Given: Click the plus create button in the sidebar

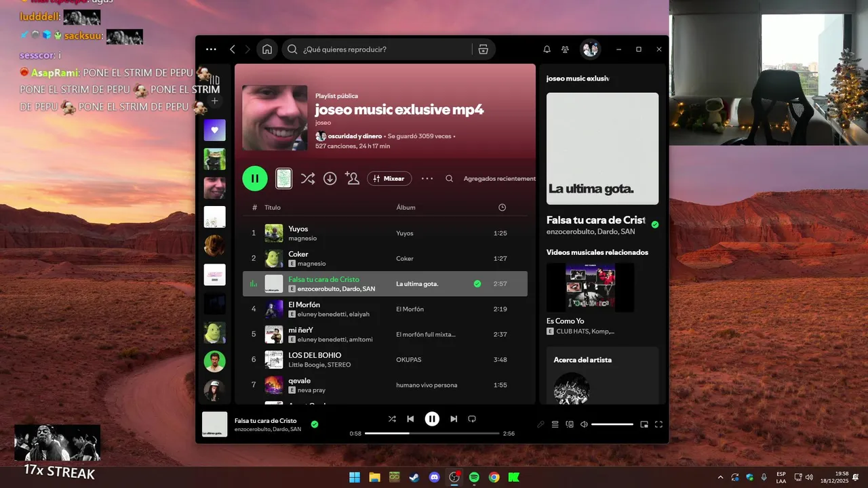Looking at the screenshot, I should (215, 101).
